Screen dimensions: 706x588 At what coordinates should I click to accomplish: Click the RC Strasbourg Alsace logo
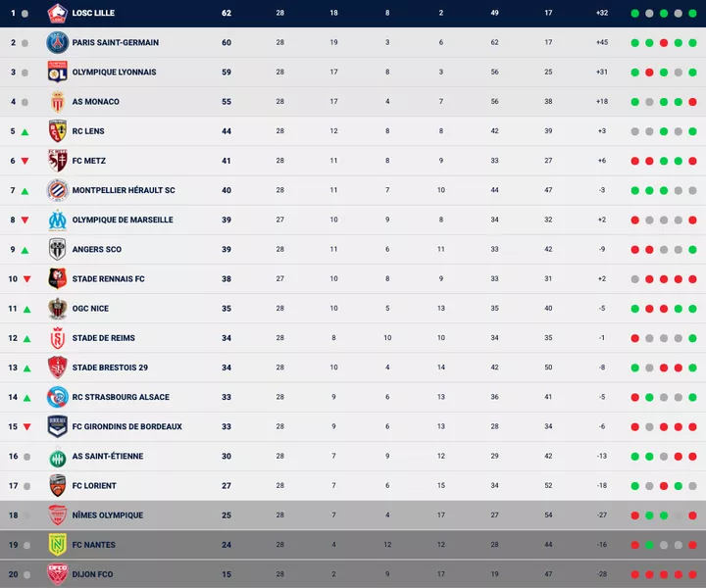(x=57, y=397)
